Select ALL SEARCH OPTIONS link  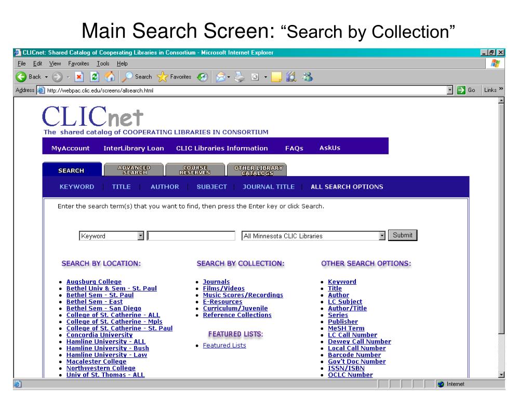click(347, 187)
